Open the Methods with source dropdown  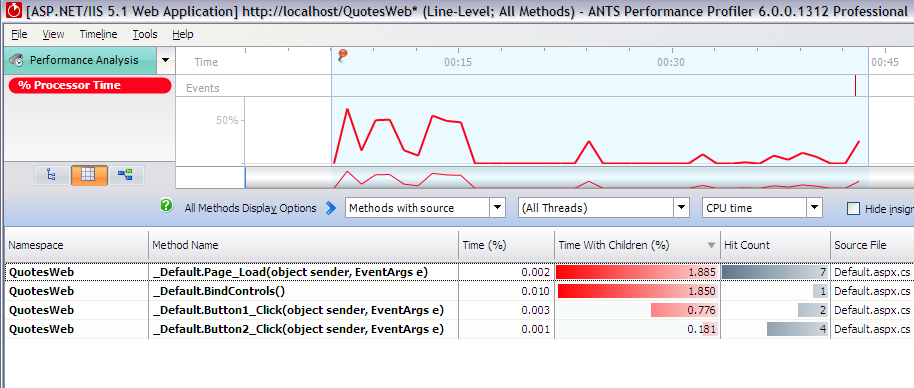click(x=425, y=208)
